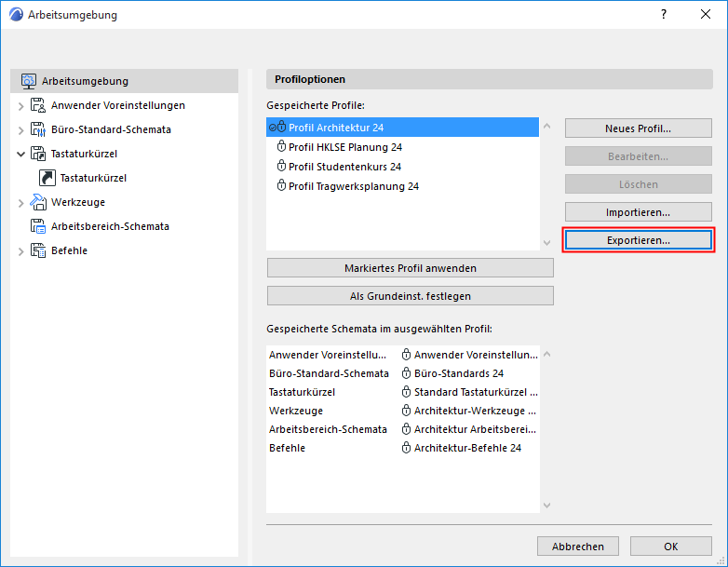Click the Befehle icon in tree

[x=38, y=250]
